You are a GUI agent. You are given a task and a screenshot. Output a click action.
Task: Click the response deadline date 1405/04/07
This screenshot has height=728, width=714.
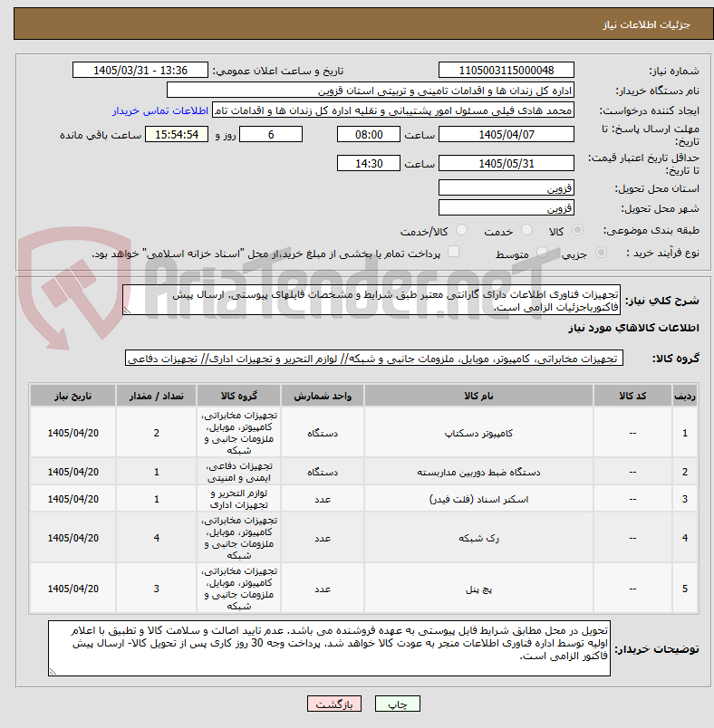tap(507, 135)
